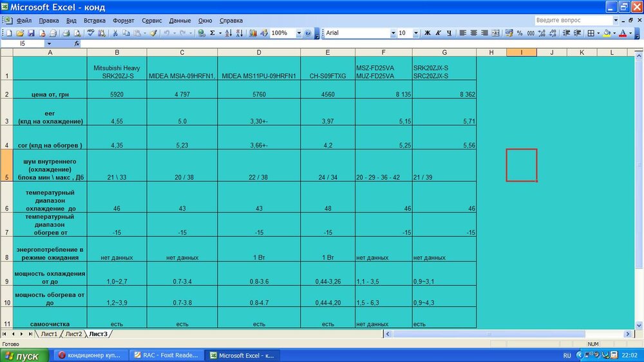The width and height of the screenshot is (644, 362).
Task: Align text left in cell
Action: pos(463,33)
